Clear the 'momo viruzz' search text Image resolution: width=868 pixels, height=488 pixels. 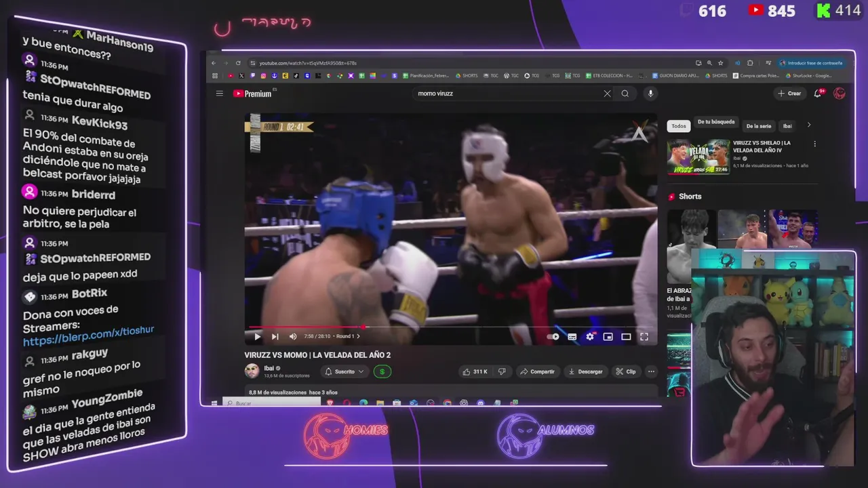coord(607,94)
